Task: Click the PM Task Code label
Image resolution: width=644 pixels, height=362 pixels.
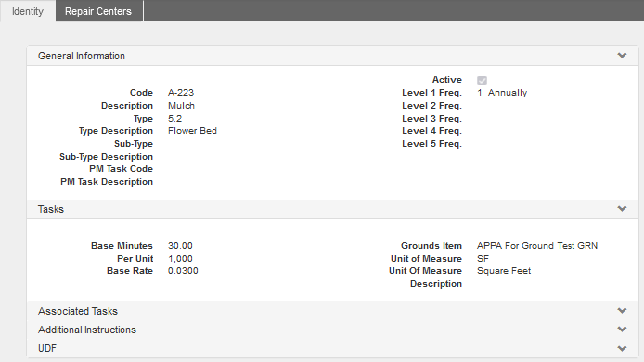Action: pos(122,168)
